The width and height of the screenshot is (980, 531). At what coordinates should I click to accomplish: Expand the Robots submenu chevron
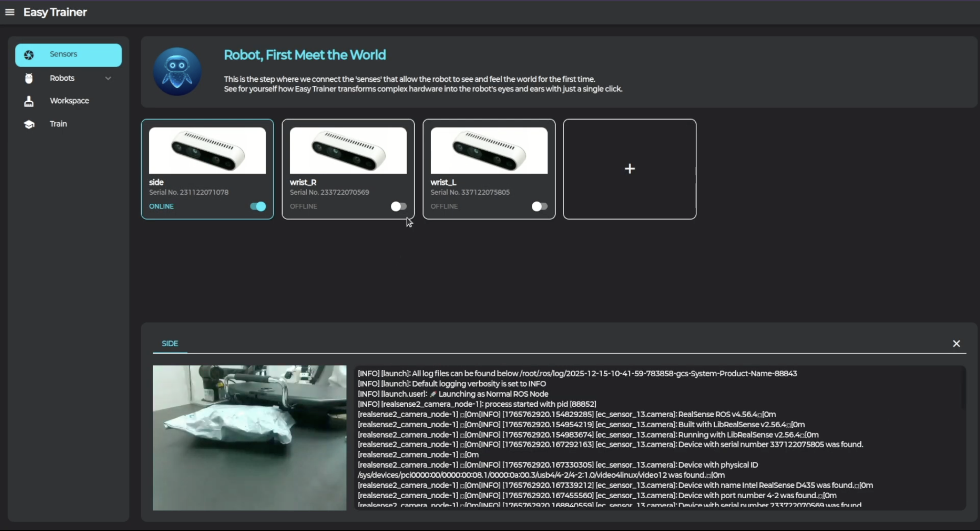click(108, 78)
